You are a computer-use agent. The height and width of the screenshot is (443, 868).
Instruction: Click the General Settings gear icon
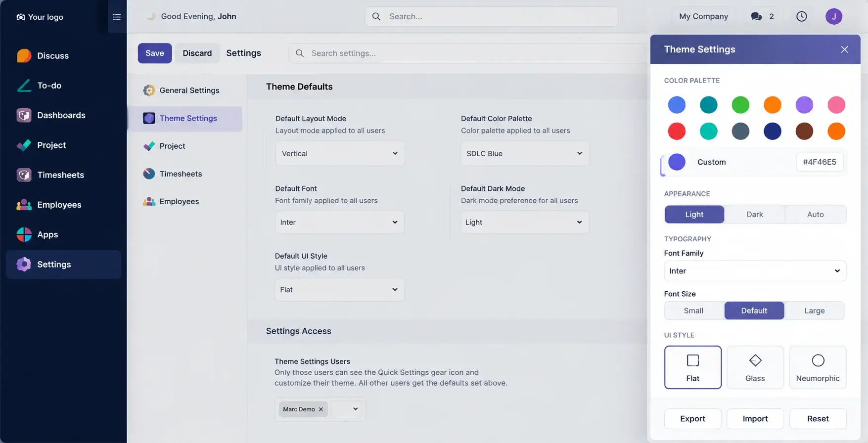[x=149, y=90]
